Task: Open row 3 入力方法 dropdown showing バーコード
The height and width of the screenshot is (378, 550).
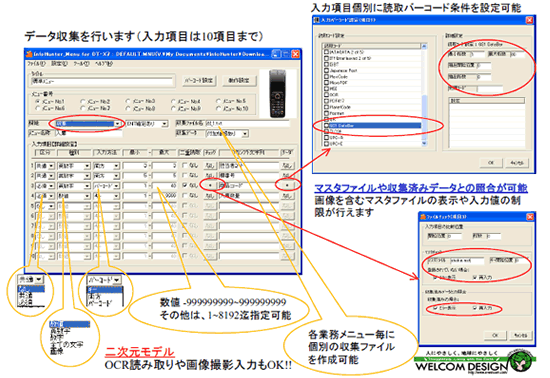Action: [106, 185]
